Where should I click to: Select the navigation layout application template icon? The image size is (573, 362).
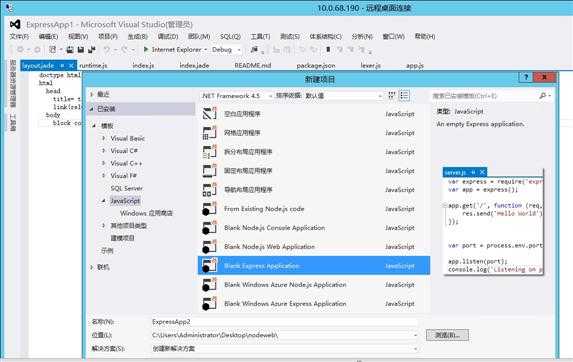pos(210,190)
